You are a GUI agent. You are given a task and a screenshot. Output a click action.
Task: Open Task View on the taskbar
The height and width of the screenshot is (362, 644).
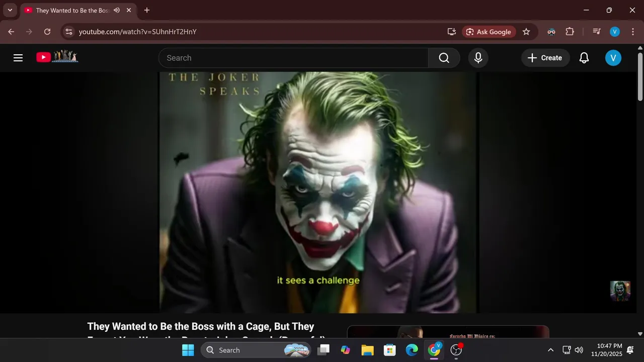click(324, 350)
